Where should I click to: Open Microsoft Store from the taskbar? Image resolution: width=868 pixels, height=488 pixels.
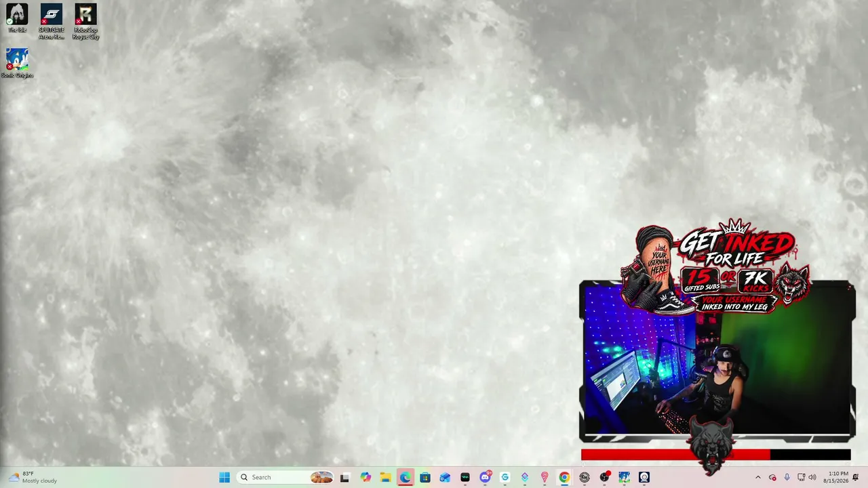(x=425, y=477)
